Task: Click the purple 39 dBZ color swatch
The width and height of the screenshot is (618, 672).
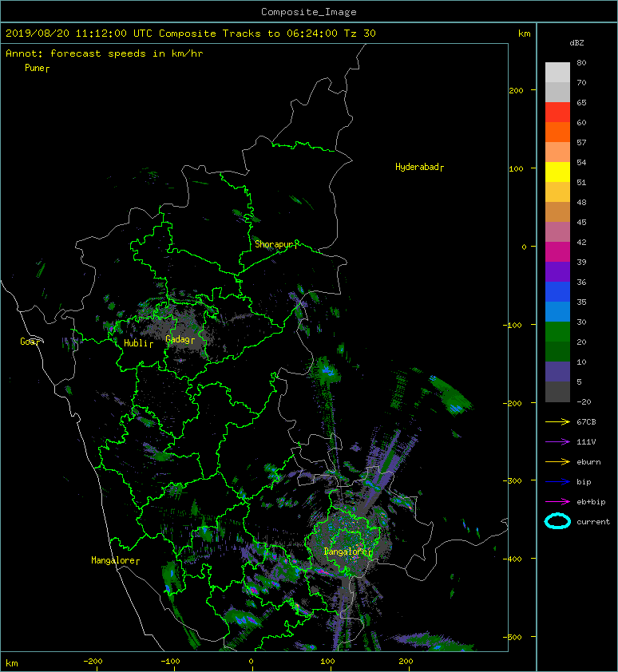Action: pyautogui.click(x=557, y=271)
